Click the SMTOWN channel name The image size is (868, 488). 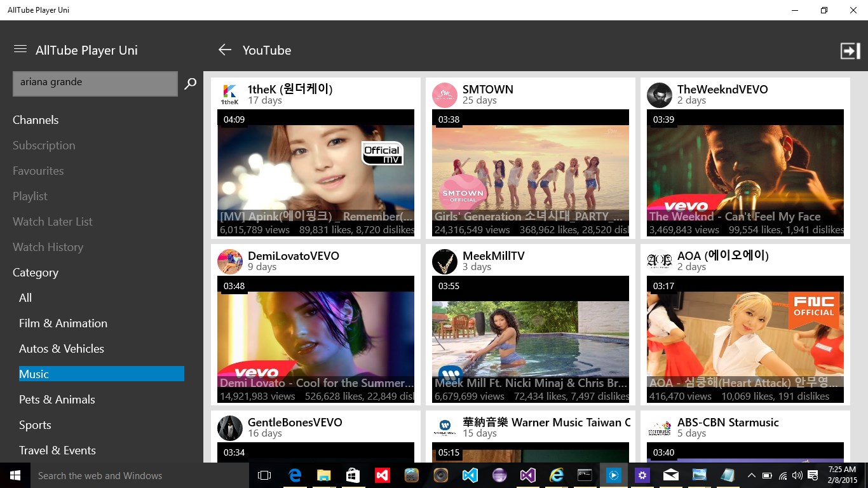tap(488, 90)
